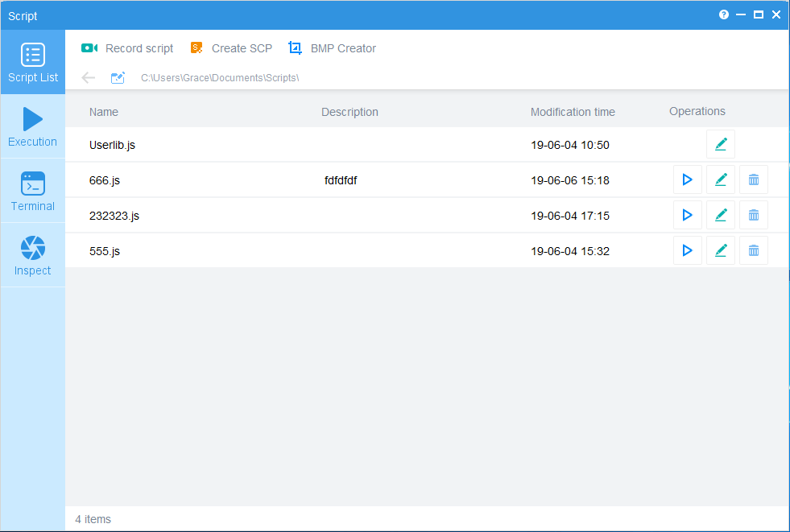Open the help question mark icon
This screenshot has height=532, width=790.
tap(723, 14)
